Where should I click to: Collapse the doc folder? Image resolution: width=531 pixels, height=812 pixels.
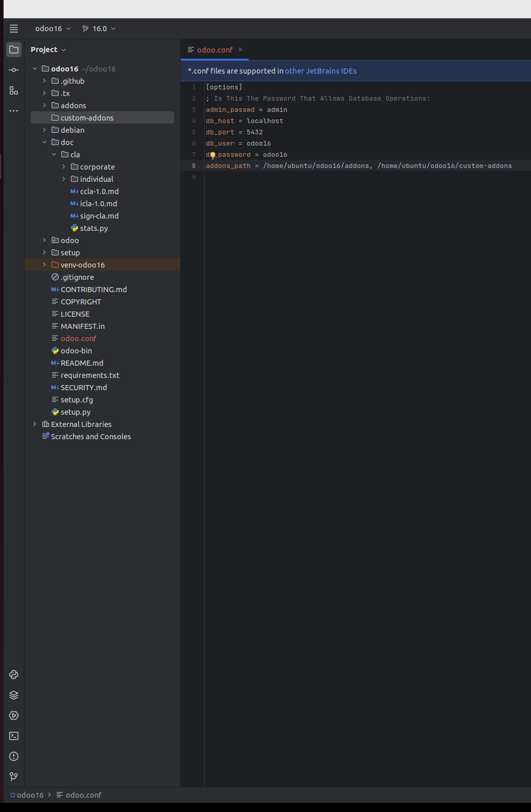(x=44, y=142)
